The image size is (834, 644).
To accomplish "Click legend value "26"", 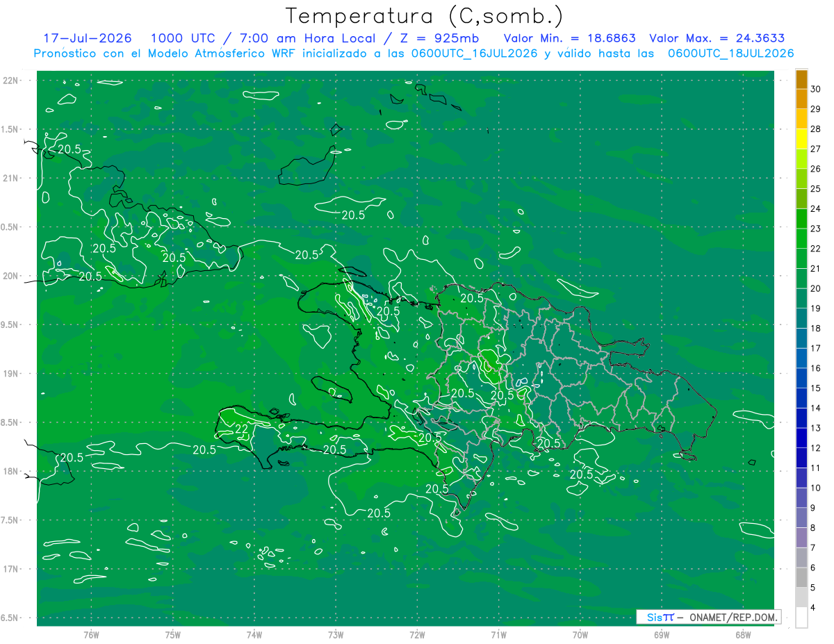I will [816, 169].
